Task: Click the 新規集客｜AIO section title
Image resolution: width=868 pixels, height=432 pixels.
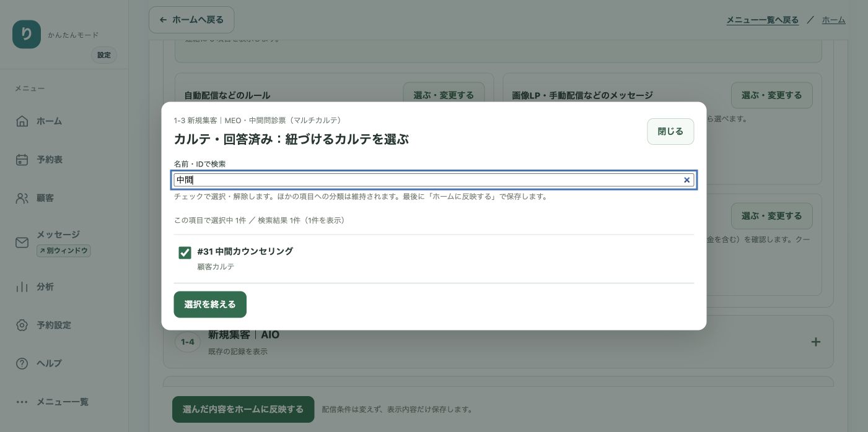Action: pos(243,335)
